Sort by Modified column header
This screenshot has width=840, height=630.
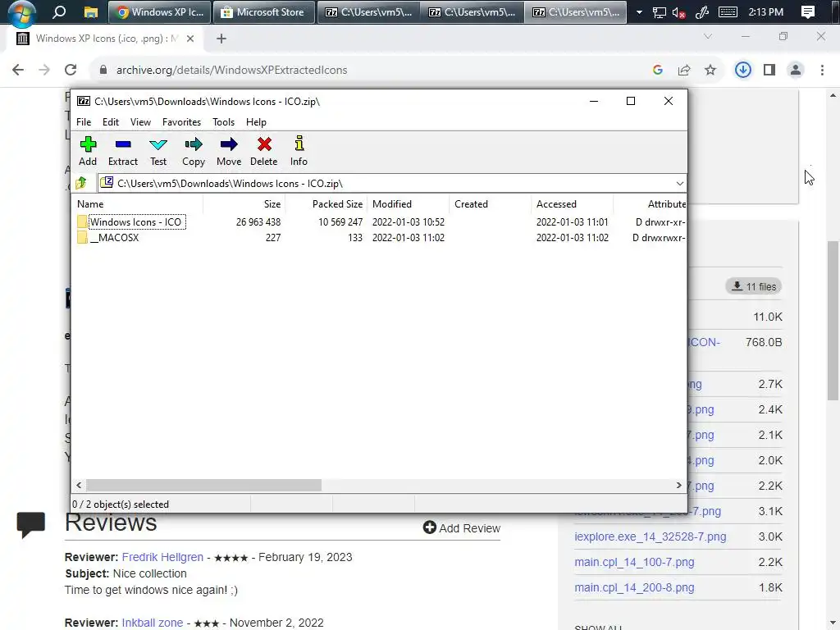[x=409, y=204]
